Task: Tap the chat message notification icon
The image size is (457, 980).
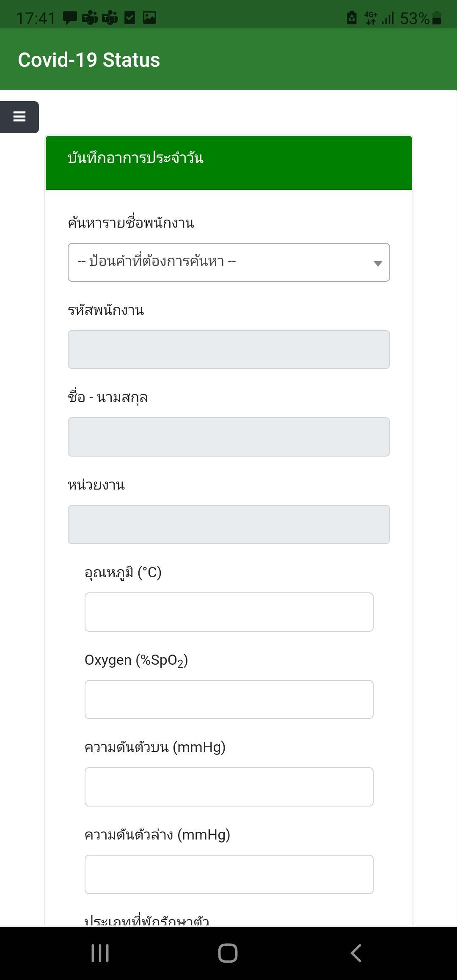Action: pyautogui.click(x=70, y=18)
